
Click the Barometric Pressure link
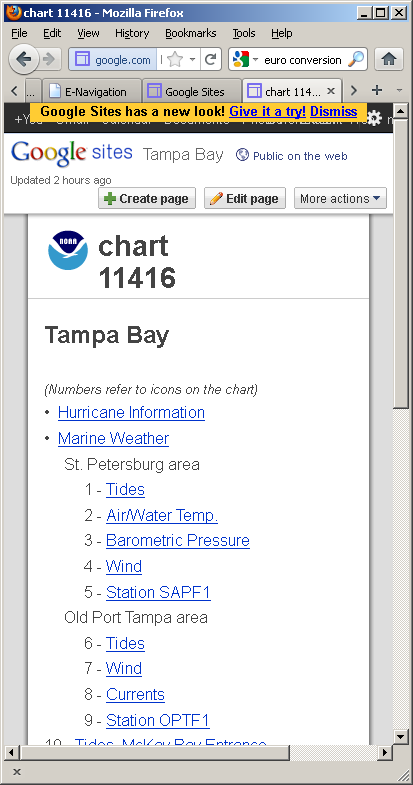[x=178, y=541]
